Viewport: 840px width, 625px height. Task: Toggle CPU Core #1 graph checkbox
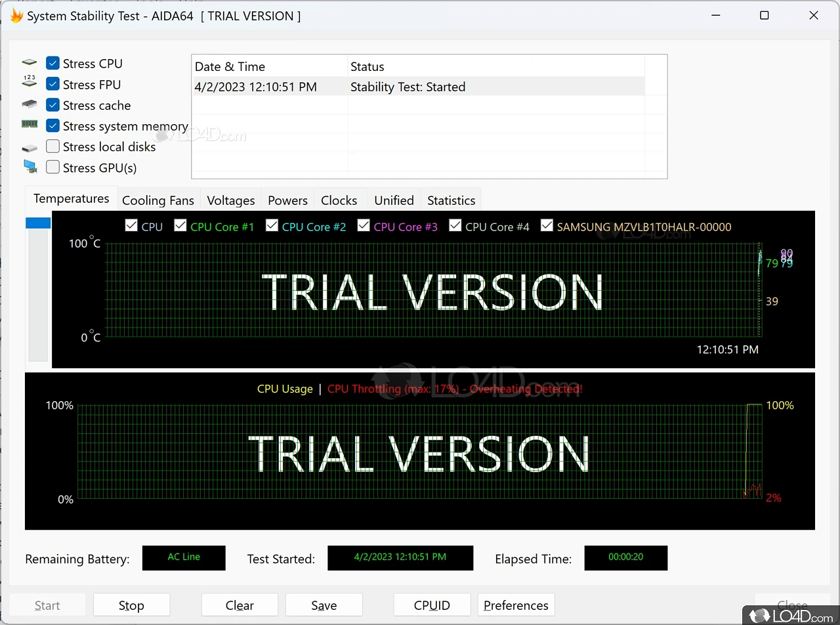180,226
